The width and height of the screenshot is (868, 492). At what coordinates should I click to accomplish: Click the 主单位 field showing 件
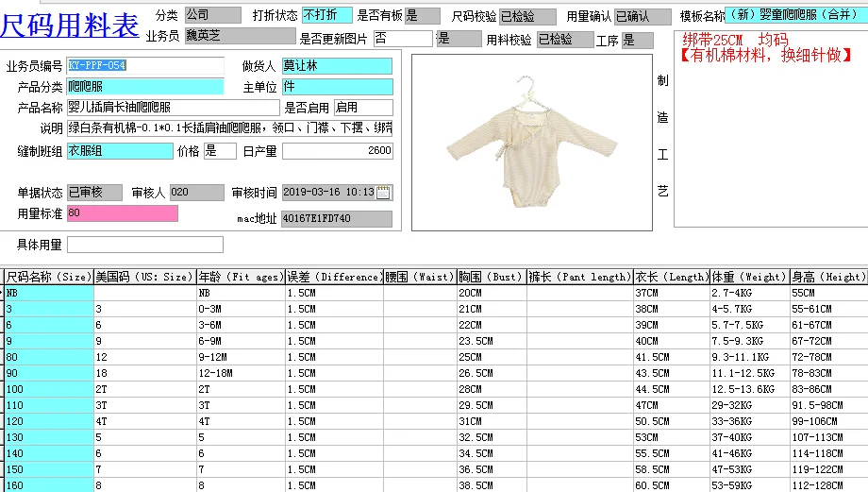(x=338, y=87)
